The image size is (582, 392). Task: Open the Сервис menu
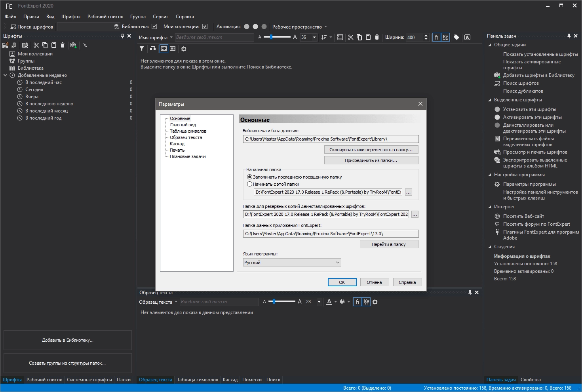tap(161, 17)
